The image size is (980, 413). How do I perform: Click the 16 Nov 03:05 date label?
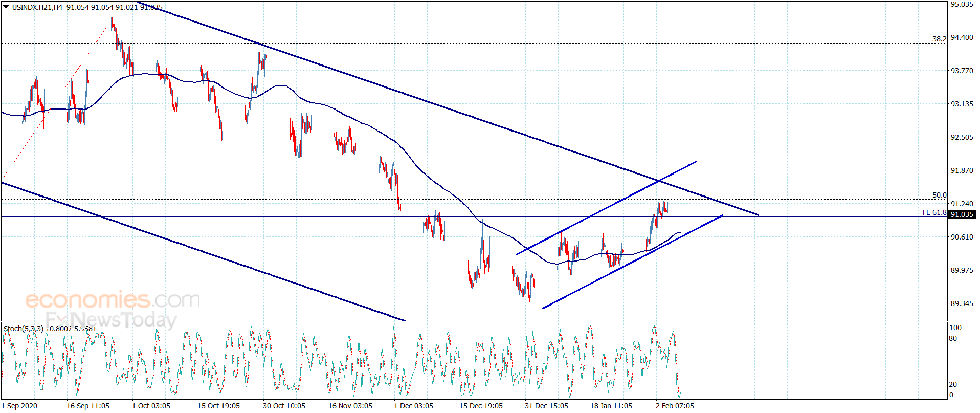350,406
